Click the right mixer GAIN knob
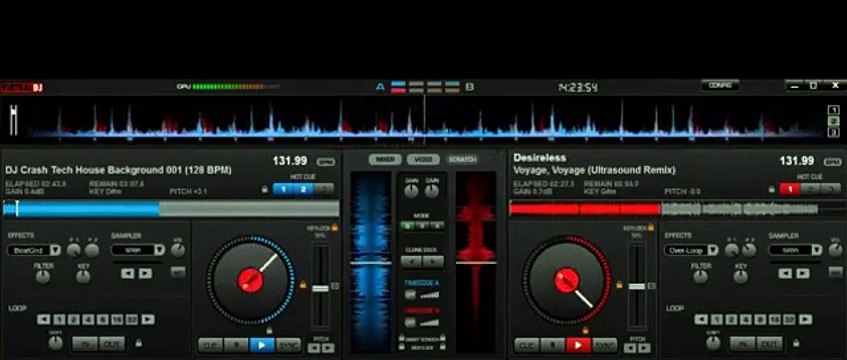The height and width of the screenshot is (360, 847). 432,191
